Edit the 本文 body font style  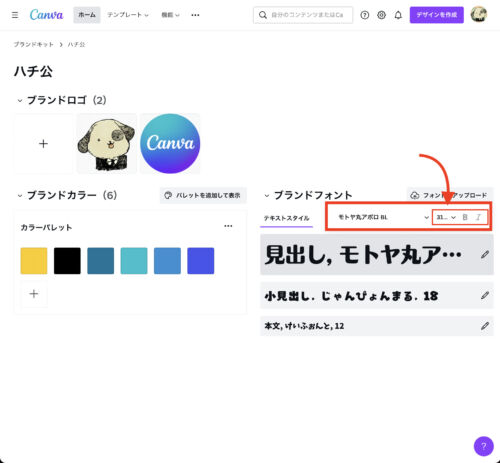[x=485, y=326]
